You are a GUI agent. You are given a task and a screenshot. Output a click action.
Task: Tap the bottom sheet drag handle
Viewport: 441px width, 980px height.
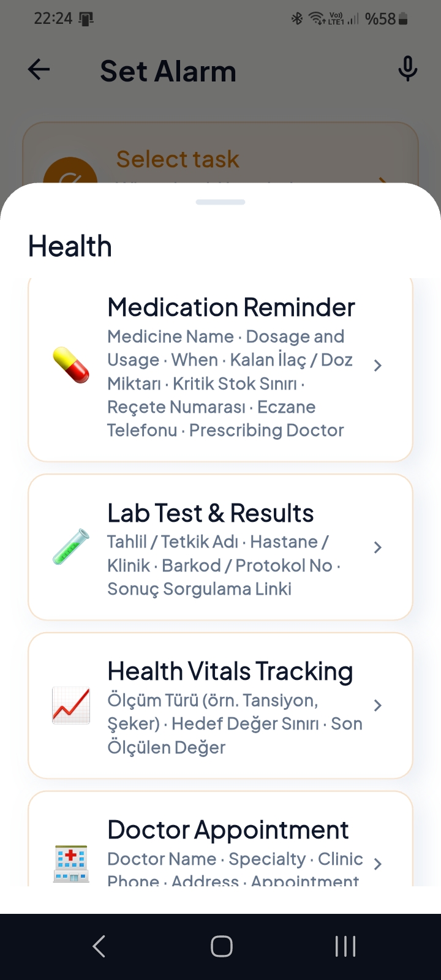pos(221,202)
